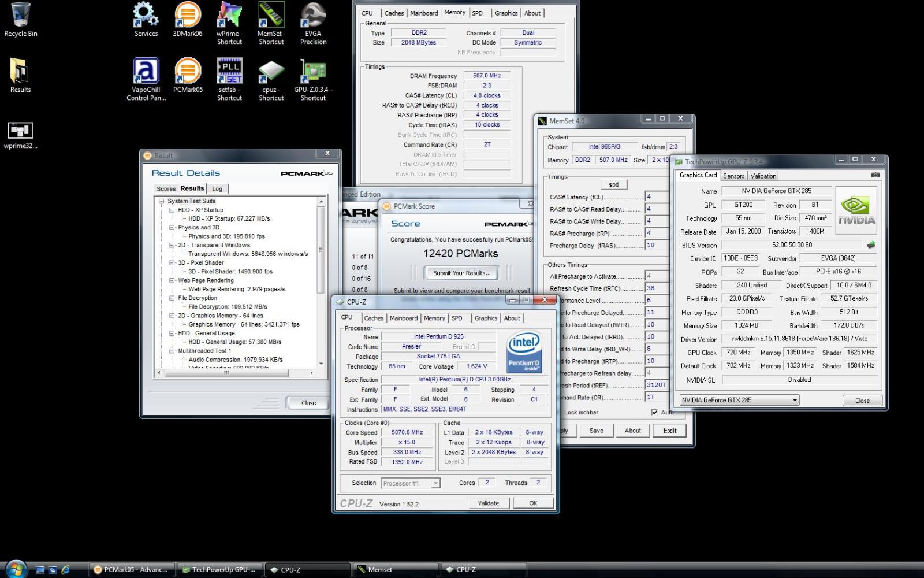Open MemSet CAS# Latency value dropdown
This screenshot has height=578, width=924.
pyautogui.click(x=657, y=197)
